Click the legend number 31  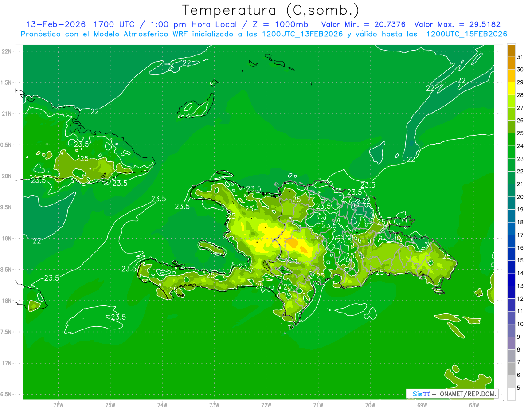(520, 57)
